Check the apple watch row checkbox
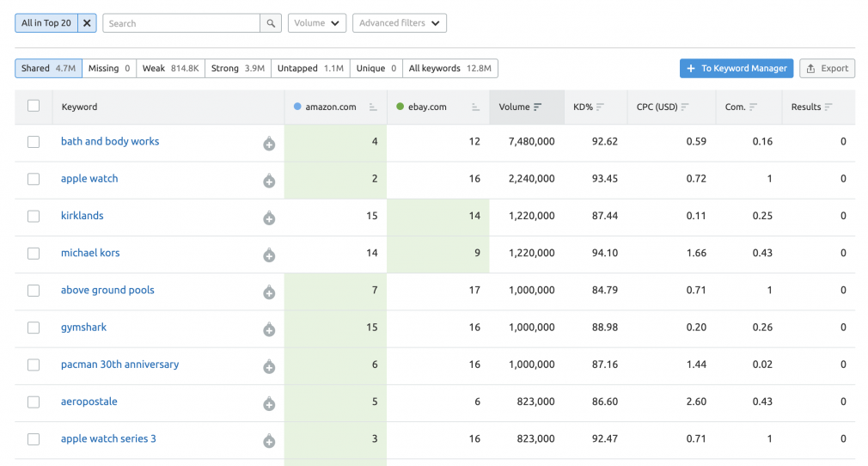 click(x=34, y=179)
